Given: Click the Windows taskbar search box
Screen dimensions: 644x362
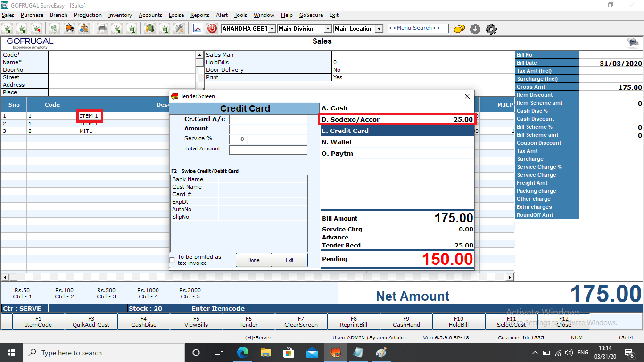Looking at the screenshot, I should 103,353.
